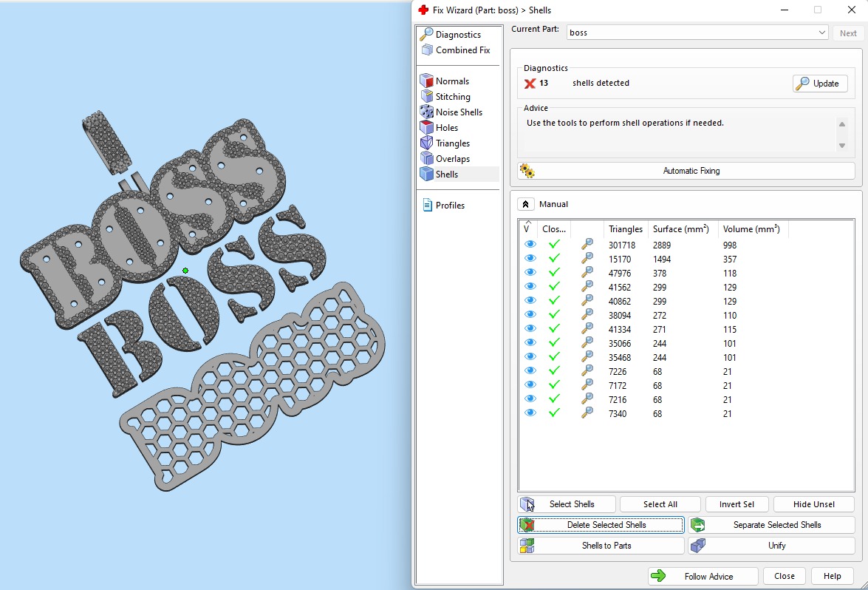Viewport: 868px width, 590px height.
Task: Zoom to shell with 38094 triangles
Action: (x=587, y=315)
